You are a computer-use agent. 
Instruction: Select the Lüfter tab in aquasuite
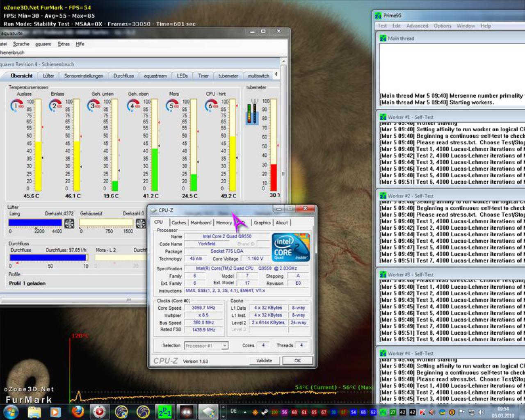pyautogui.click(x=48, y=76)
